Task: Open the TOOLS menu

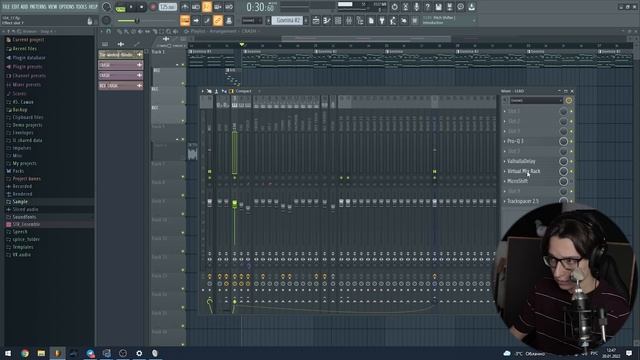Action: point(82,7)
